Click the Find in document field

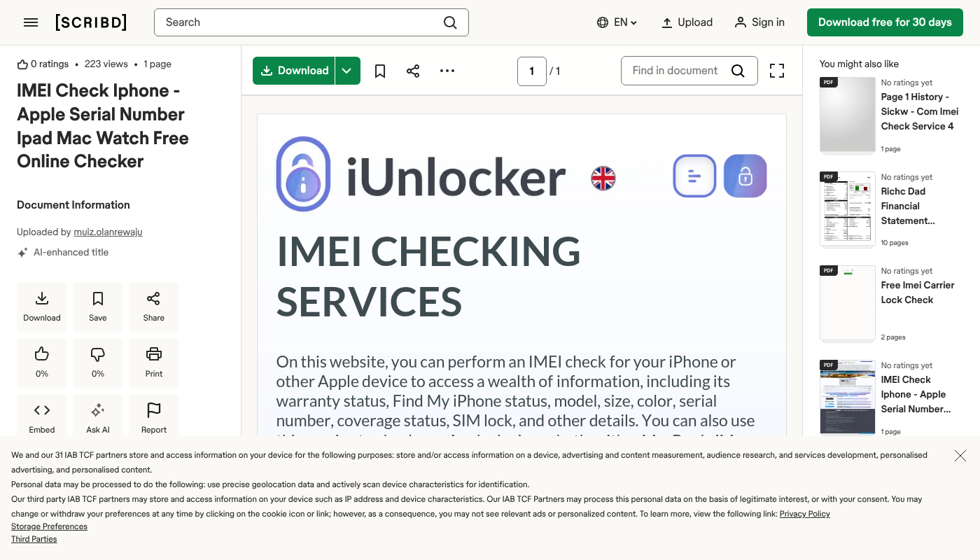pos(675,71)
